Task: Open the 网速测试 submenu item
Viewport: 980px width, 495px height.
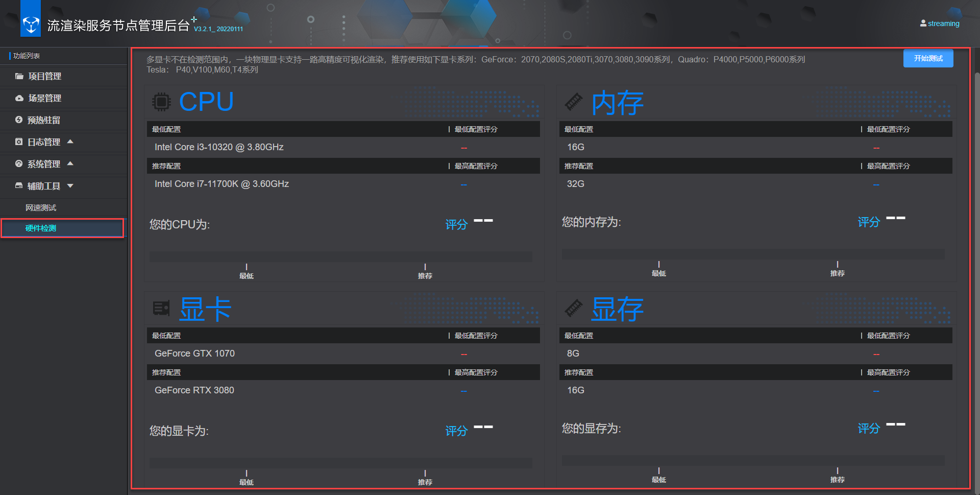Action: point(41,208)
